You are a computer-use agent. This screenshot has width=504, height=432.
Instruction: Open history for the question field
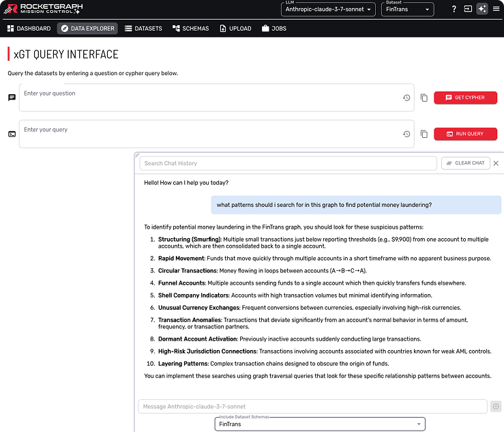[406, 98]
